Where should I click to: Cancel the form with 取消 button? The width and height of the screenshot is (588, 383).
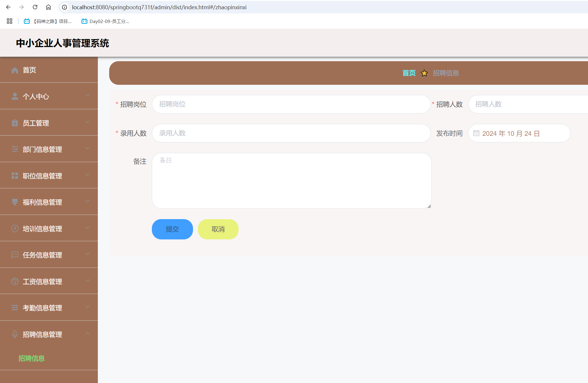218,229
